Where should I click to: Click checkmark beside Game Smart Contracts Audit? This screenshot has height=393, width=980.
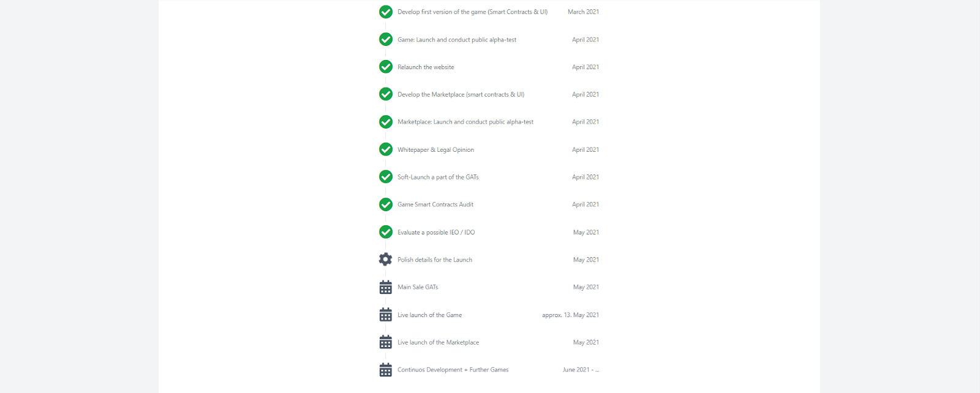386,204
